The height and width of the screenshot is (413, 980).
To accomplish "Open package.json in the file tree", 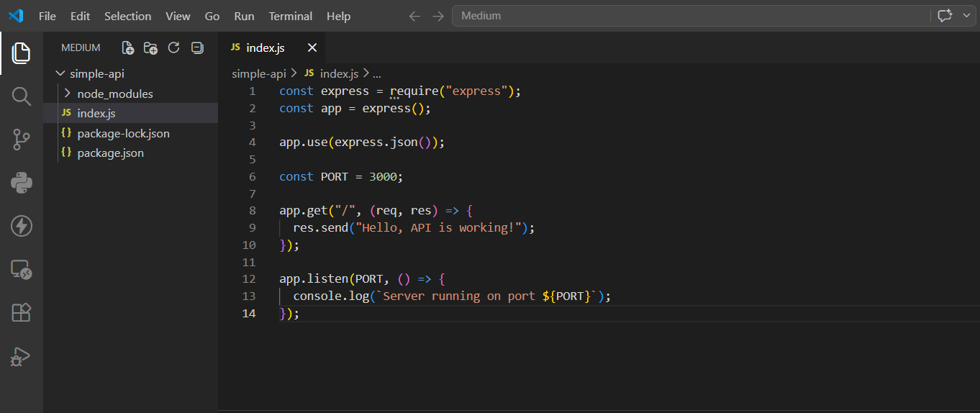I will (131, 153).
